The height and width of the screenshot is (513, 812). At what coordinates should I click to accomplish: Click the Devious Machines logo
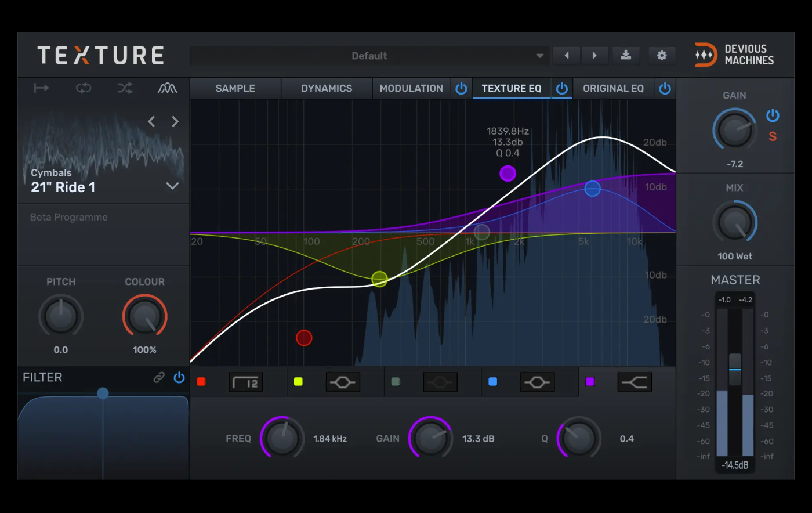734,55
